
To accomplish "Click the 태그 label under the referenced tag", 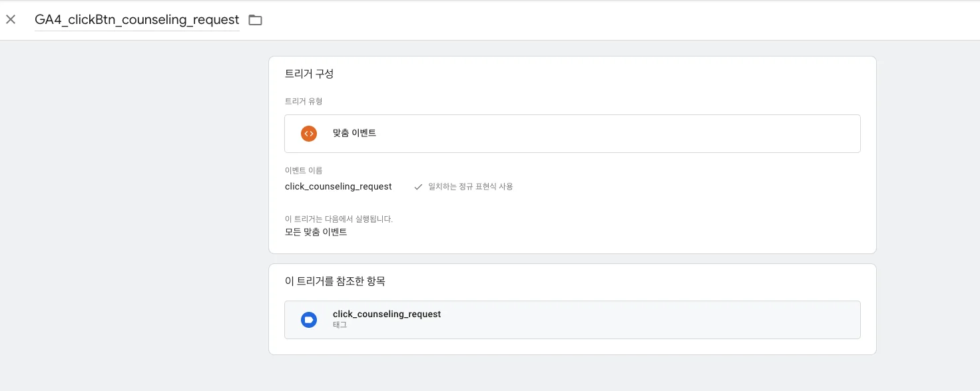I will (340, 325).
